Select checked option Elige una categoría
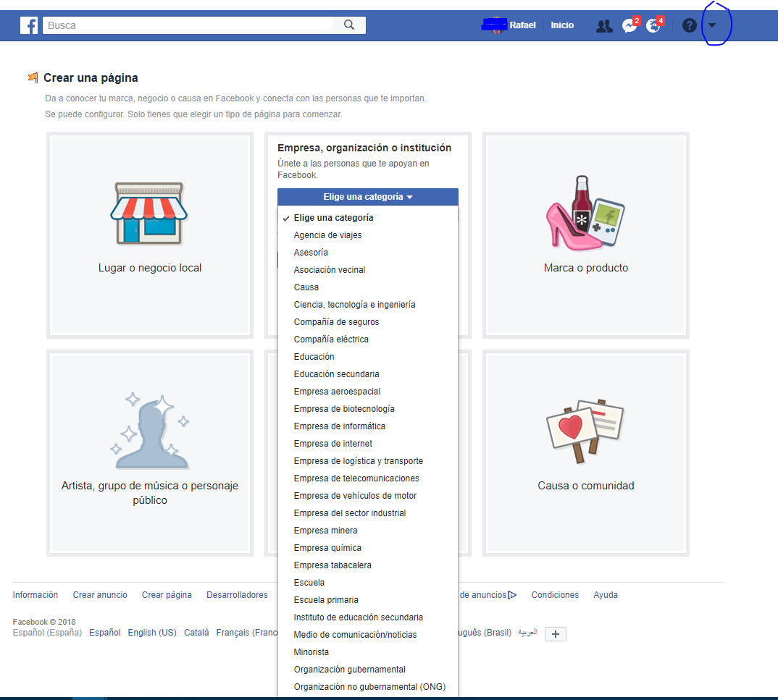The image size is (778, 700). point(368,218)
